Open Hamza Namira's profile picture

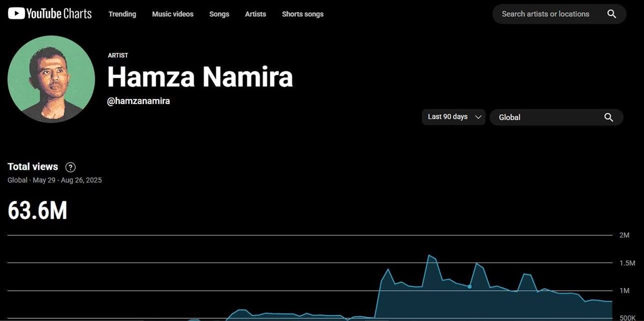[52, 79]
